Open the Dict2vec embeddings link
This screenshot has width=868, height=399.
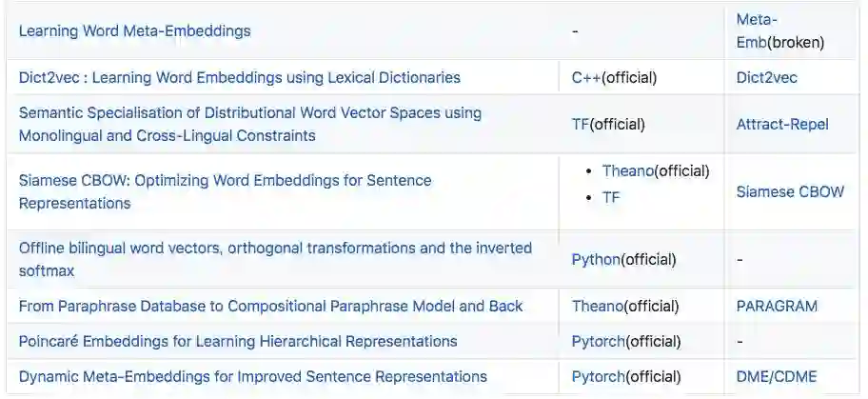coord(766,77)
